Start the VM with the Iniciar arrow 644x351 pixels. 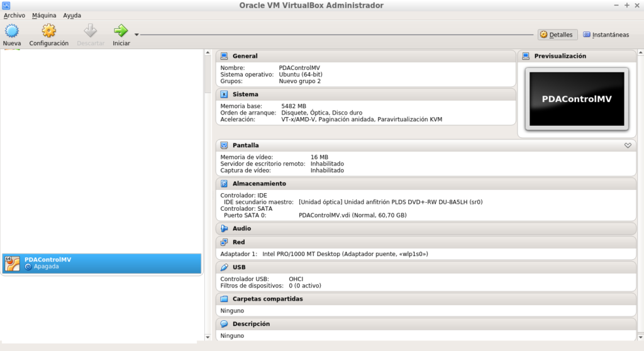(x=121, y=30)
